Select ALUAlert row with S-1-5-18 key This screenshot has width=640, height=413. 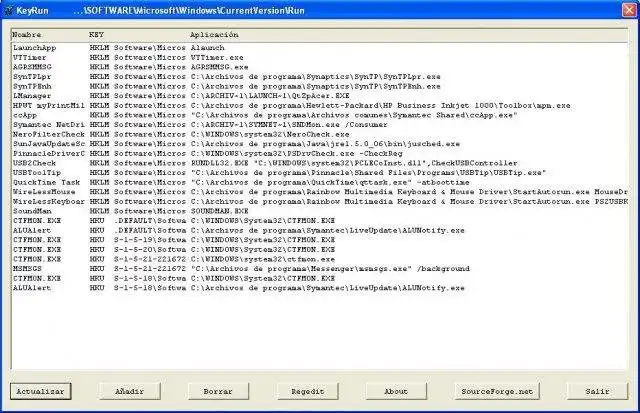coord(320,288)
